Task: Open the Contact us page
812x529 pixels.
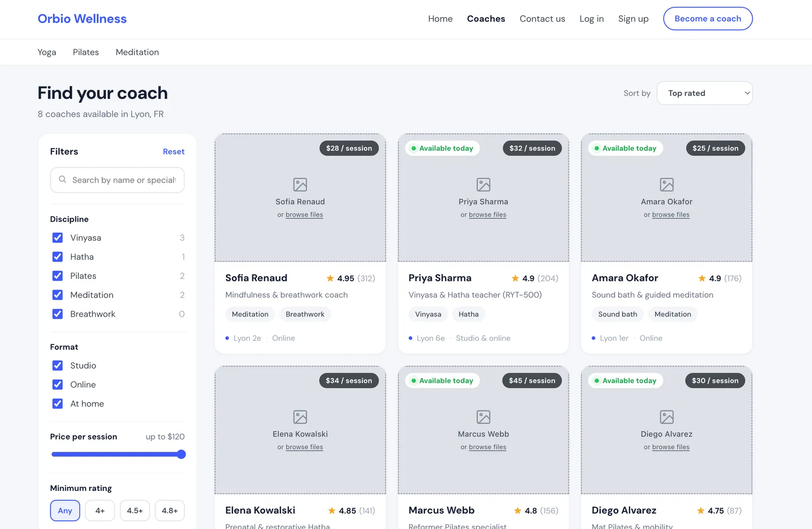Action: 542,19
